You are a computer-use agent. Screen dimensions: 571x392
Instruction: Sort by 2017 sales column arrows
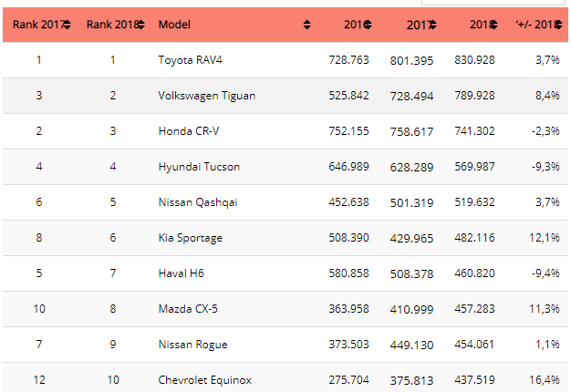(432, 25)
